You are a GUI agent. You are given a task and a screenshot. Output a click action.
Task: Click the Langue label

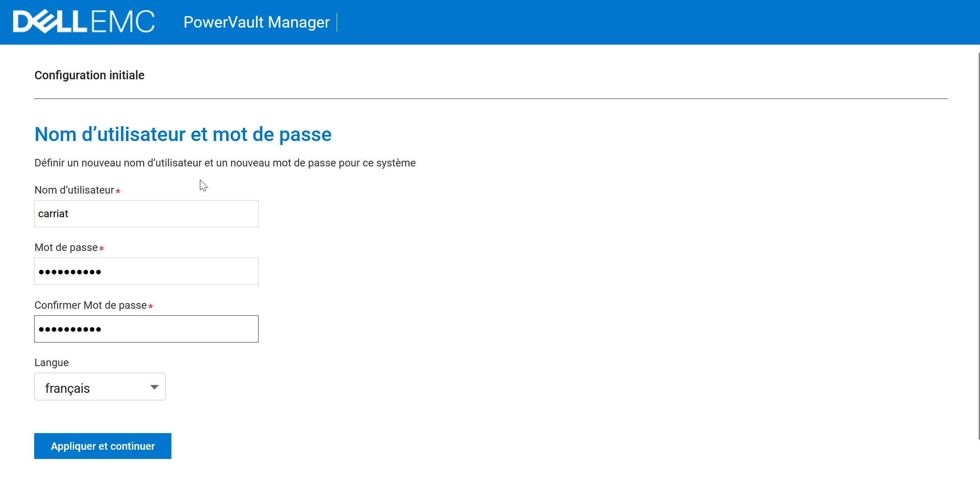pos(51,363)
